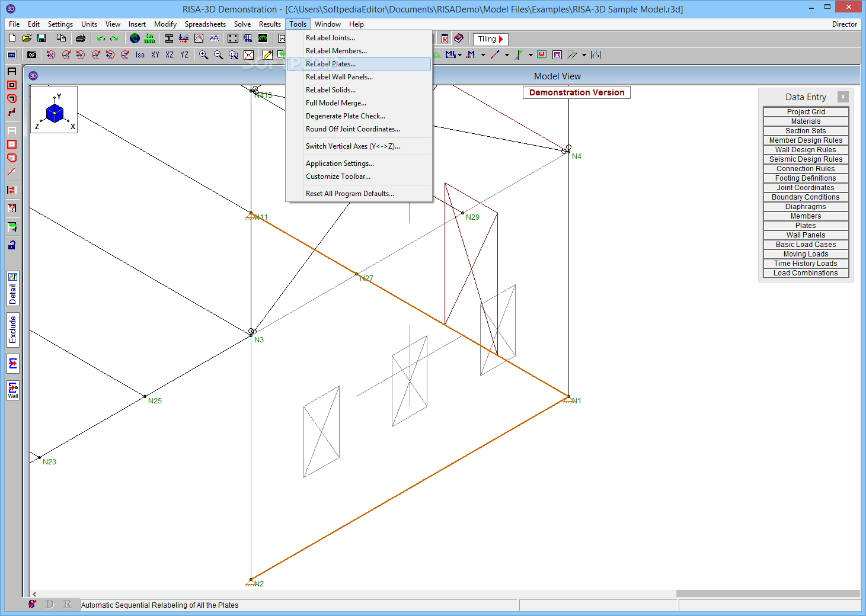
Task: Redo the last undone action
Action: [114, 38]
